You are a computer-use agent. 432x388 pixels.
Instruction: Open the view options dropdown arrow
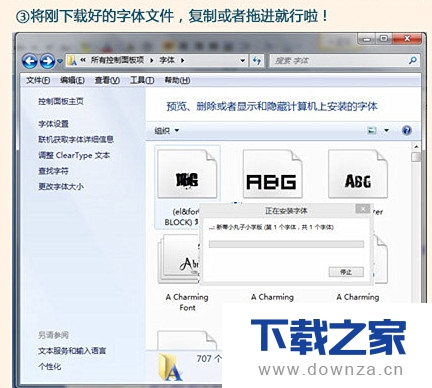[x=386, y=130]
